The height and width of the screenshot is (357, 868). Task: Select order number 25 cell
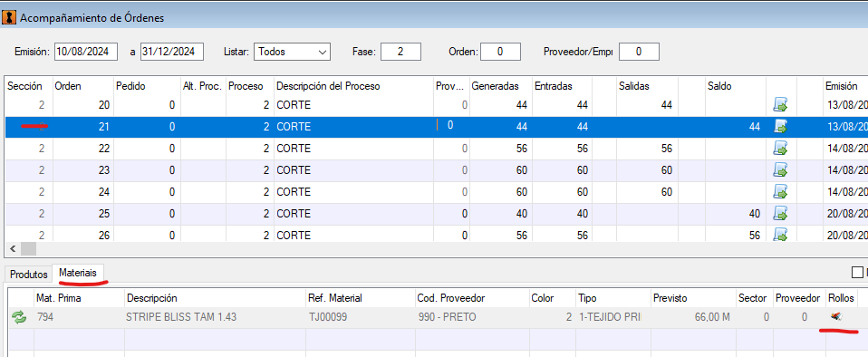pyautogui.click(x=104, y=214)
